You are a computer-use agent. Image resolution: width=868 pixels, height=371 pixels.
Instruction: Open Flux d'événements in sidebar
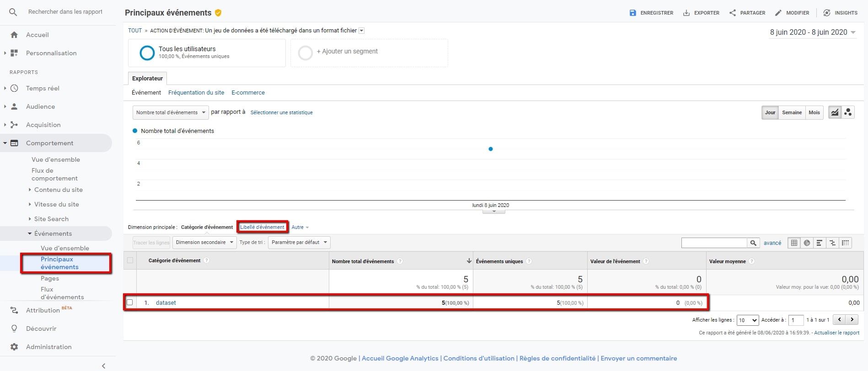[x=62, y=293]
